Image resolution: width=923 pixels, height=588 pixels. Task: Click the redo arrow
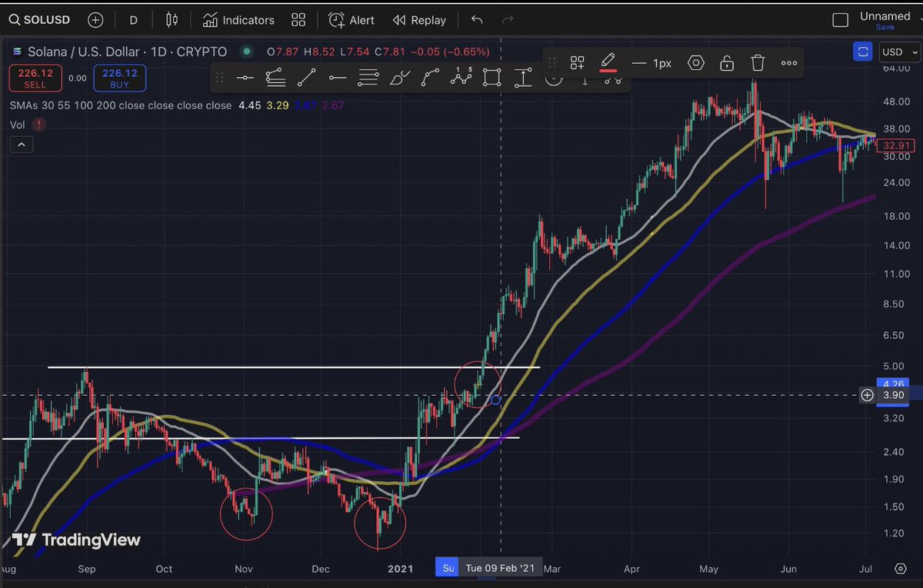(507, 20)
